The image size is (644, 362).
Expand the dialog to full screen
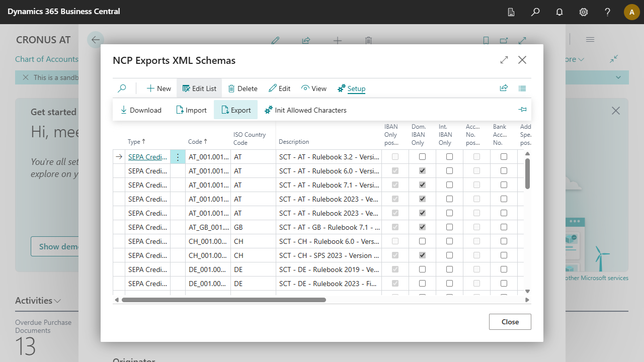click(x=504, y=60)
